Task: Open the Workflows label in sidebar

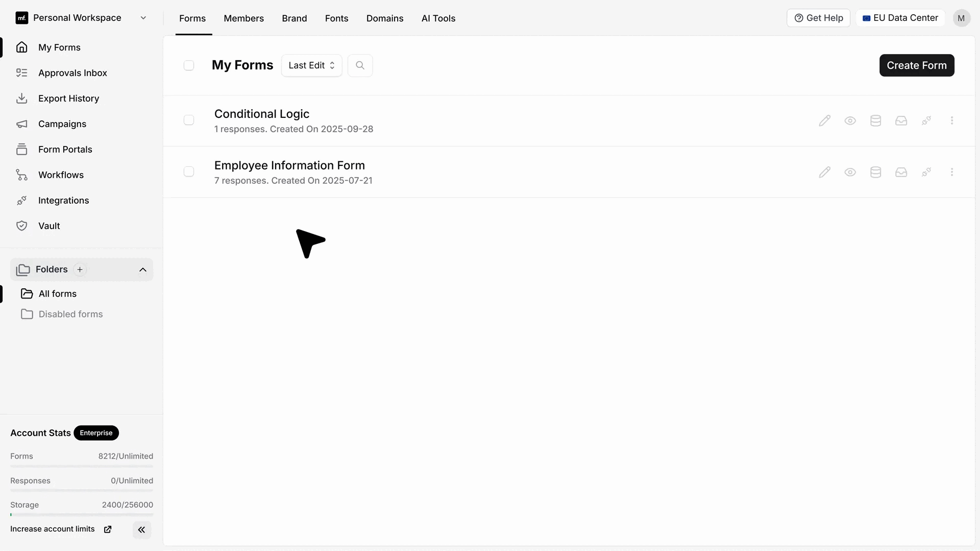Action: [x=61, y=175]
